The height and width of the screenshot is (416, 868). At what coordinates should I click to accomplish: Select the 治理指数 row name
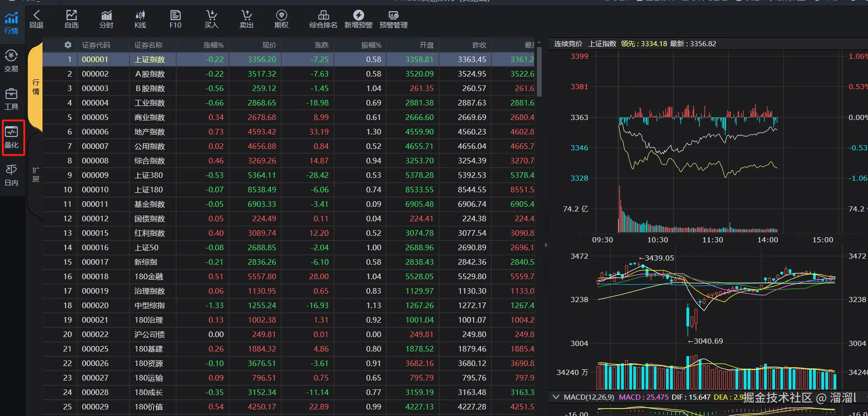[x=150, y=291]
